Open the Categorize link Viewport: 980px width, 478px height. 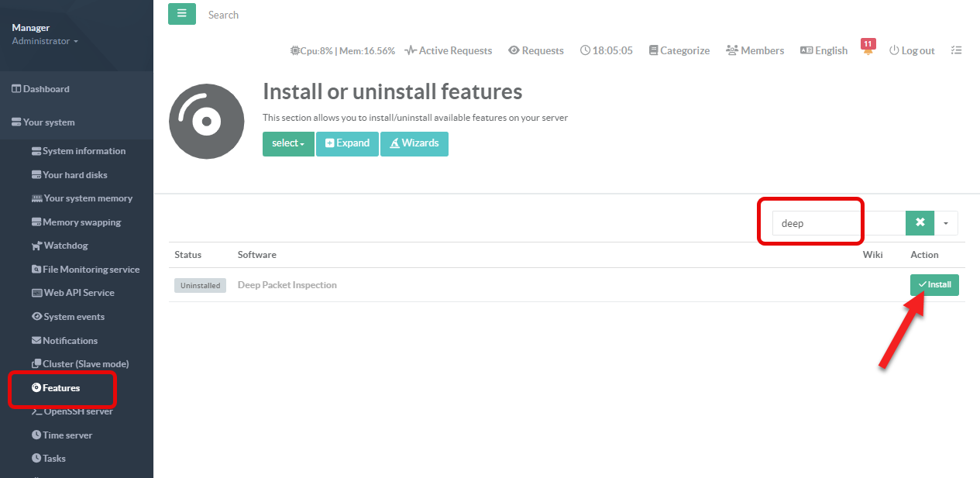tap(679, 50)
